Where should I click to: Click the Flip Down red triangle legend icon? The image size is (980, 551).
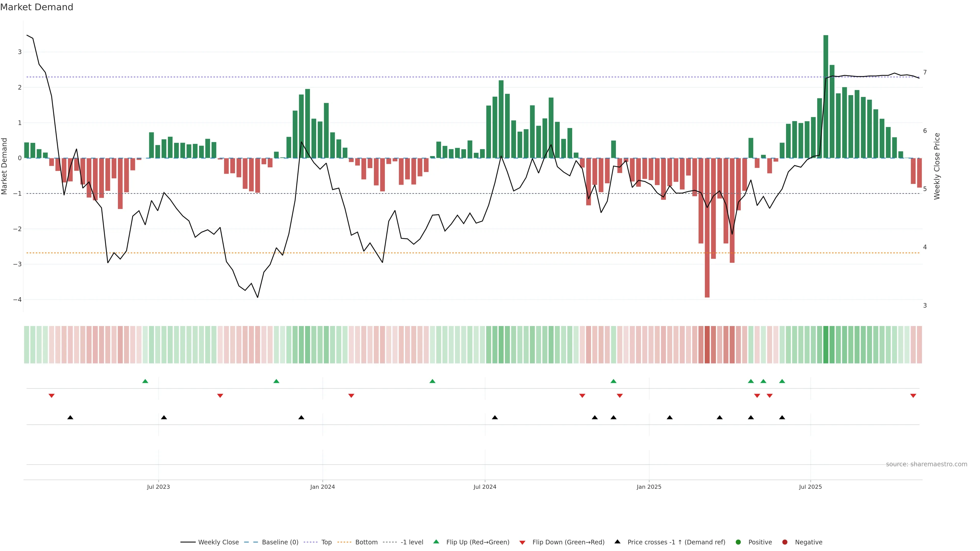click(522, 542)
